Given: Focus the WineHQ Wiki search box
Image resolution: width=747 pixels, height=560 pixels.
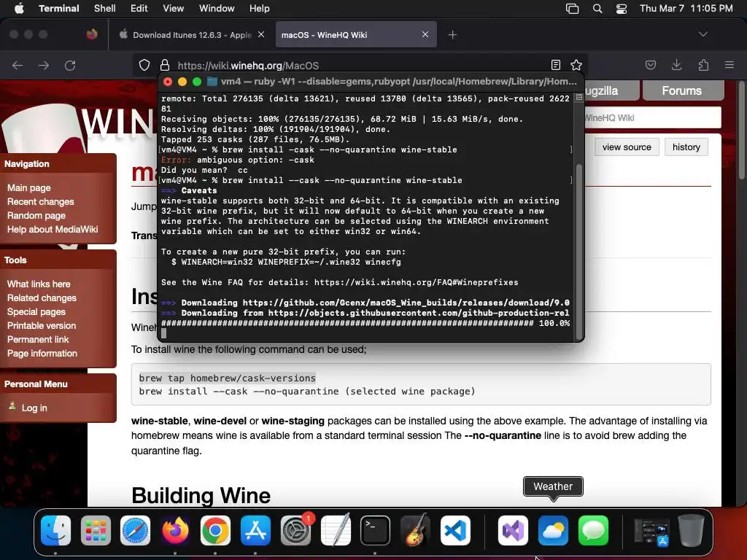Looking at the screenshot, I should pos(653,117).
